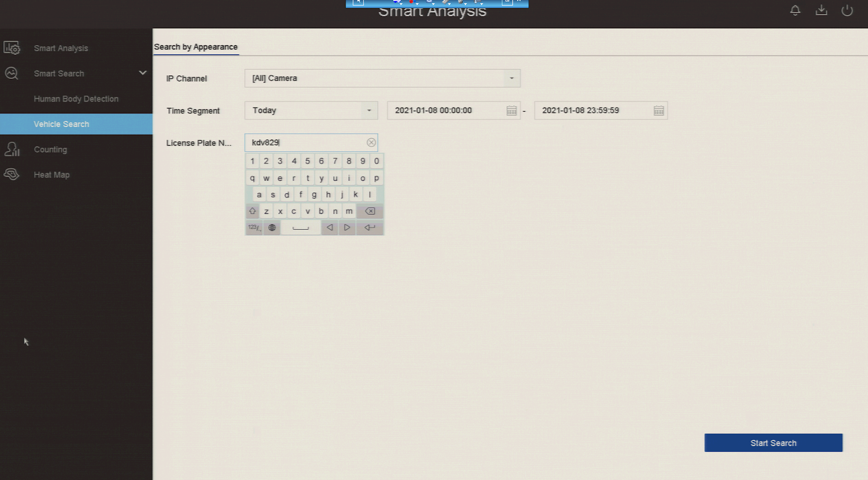Viewport: 868px width, 480px height.
Task: Tap the on-screen keyboard backspace key
Action: pyautogui.click(x=370, y=211)
